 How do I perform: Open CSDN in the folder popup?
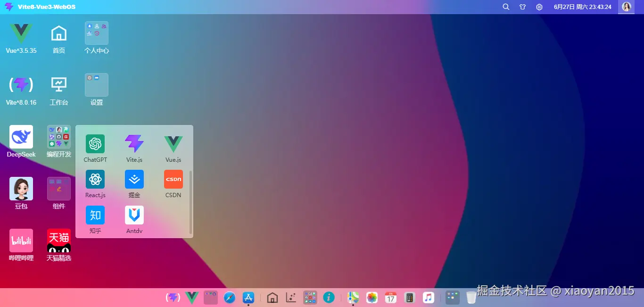173,179
